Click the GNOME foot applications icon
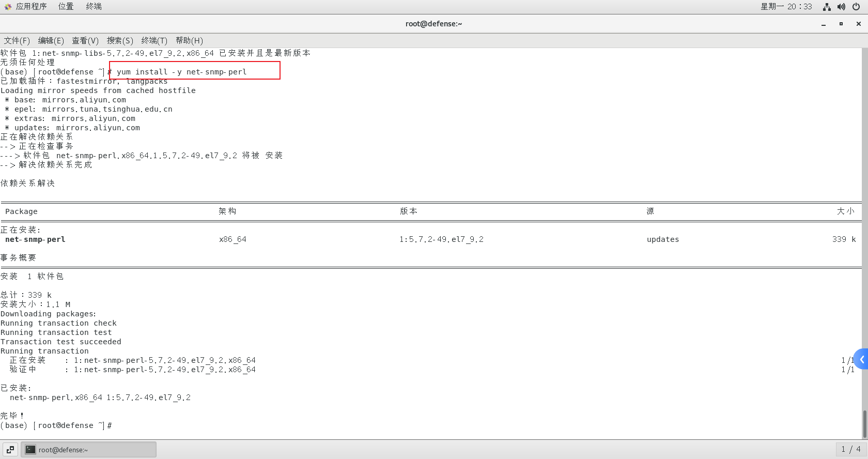Viewport: 868px width, 459px height. [x=8, y=7]
